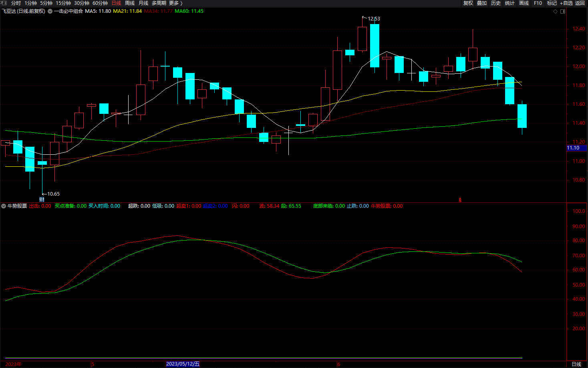
Task: Click the 一击必中组合 indicator name
Action: [x=68, y=11]
